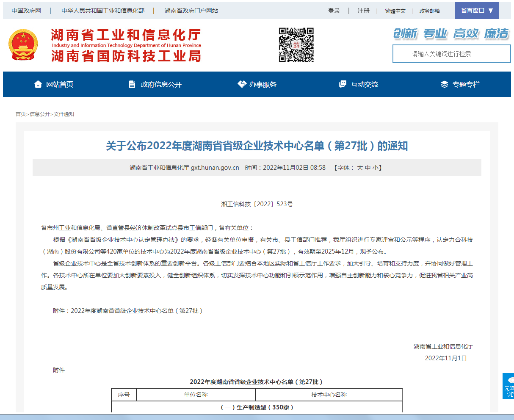Visit the 中国政府网 link
This screenshot has height=420, width=514.
click(x=26, y=11)
